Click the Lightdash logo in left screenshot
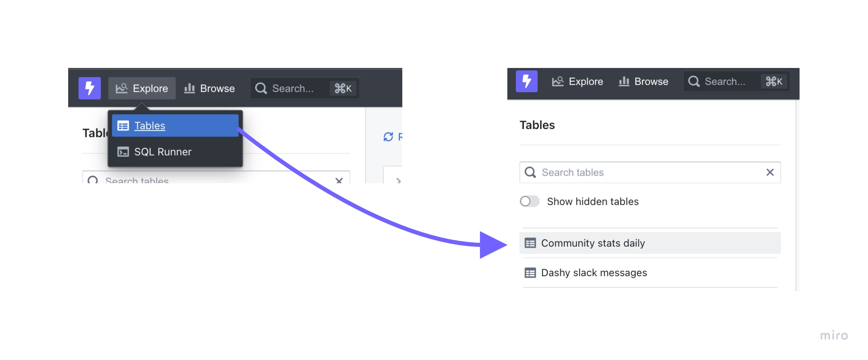The width and height of the screenshot is (868, 360). coord(90,88)
